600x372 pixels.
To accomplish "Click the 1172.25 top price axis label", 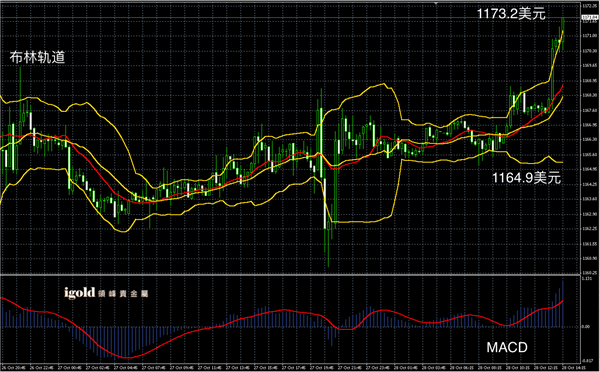I will [589, 6].
